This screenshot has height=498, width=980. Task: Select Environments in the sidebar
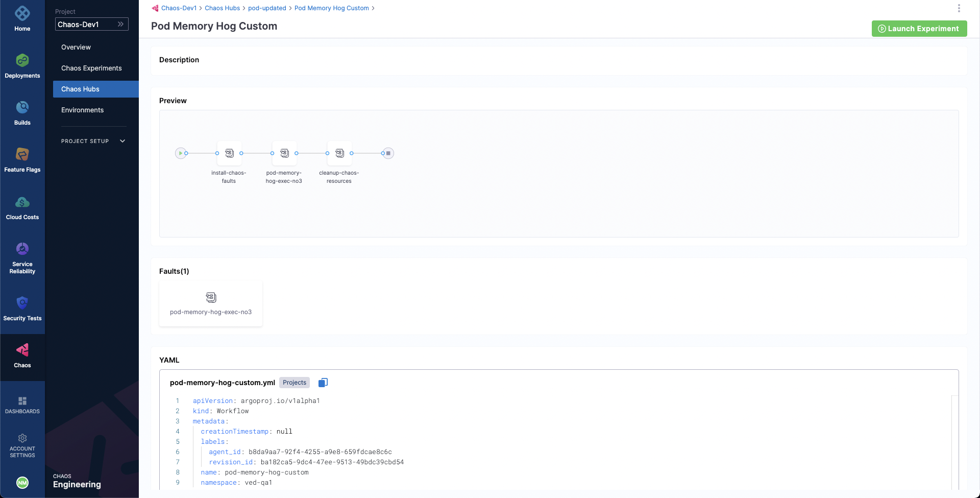(82, 110)
